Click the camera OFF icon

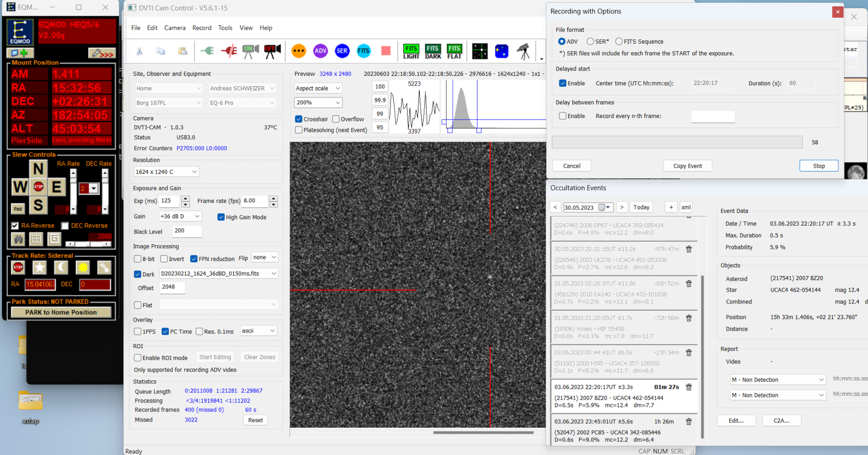tap(272, 51)
